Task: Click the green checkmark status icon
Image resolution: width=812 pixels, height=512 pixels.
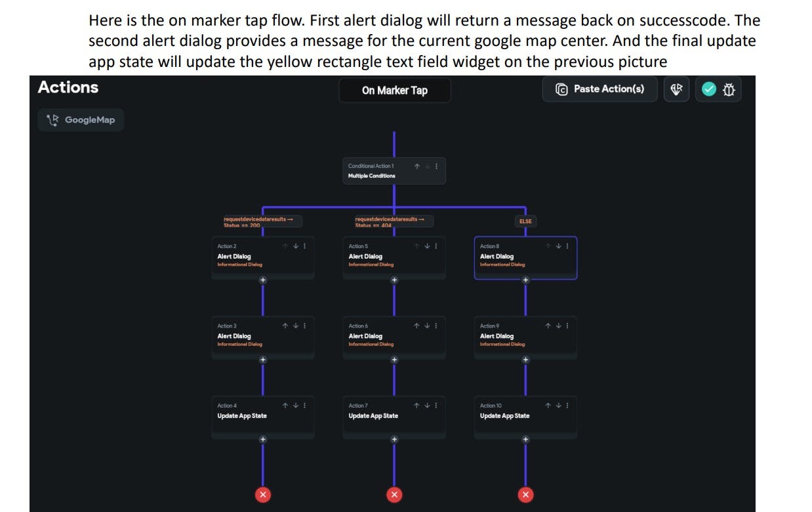Action: tap(709, 89)
